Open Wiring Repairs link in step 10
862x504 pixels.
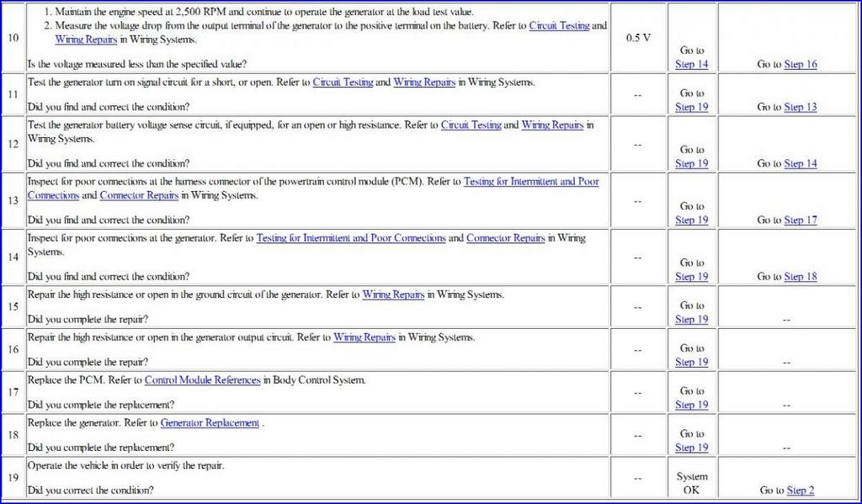click(x=86, y=40)
